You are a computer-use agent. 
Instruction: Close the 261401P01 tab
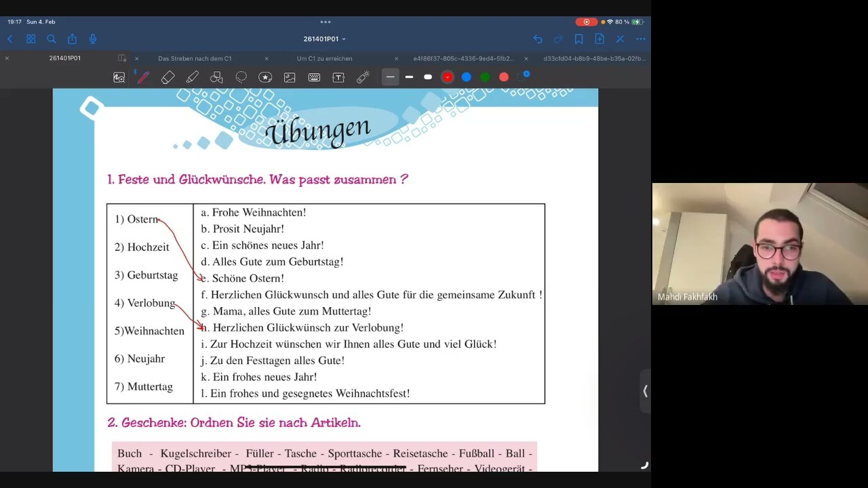7,58
